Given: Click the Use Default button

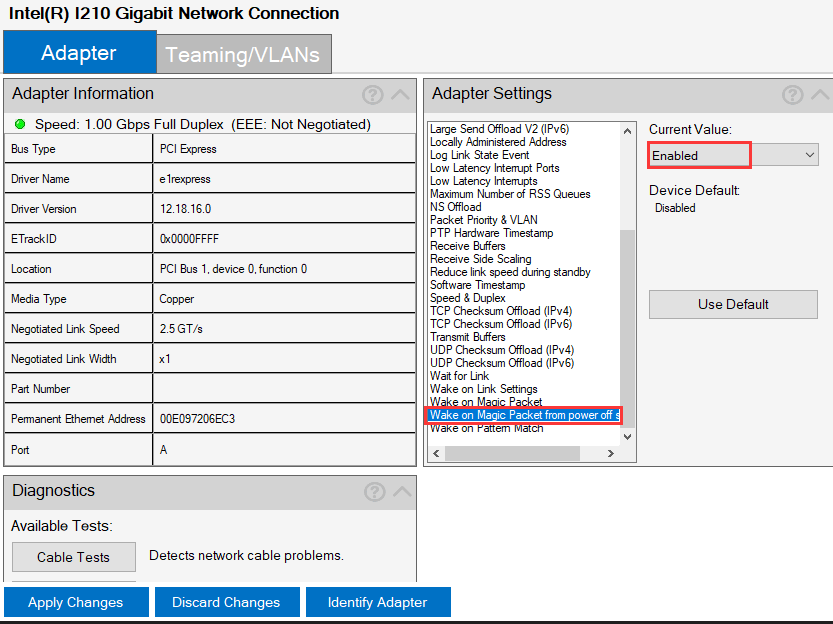Looking at the screenshot, I should (733, 304).
